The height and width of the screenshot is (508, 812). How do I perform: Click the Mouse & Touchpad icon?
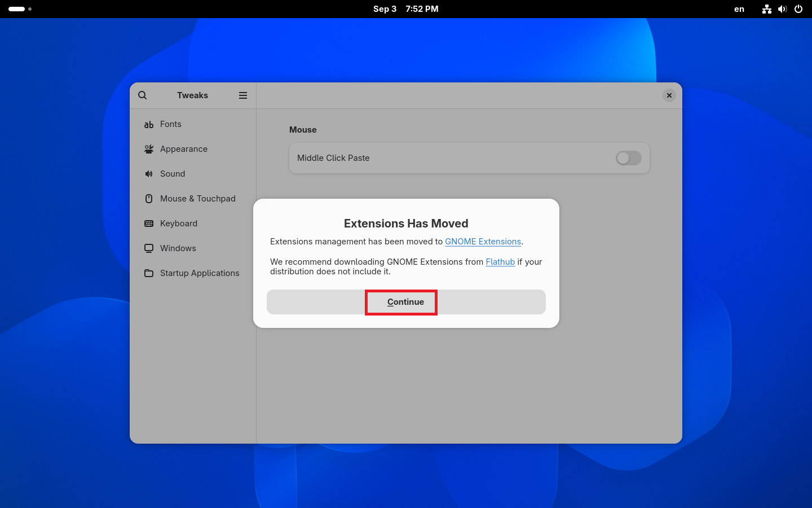(149, 199)
